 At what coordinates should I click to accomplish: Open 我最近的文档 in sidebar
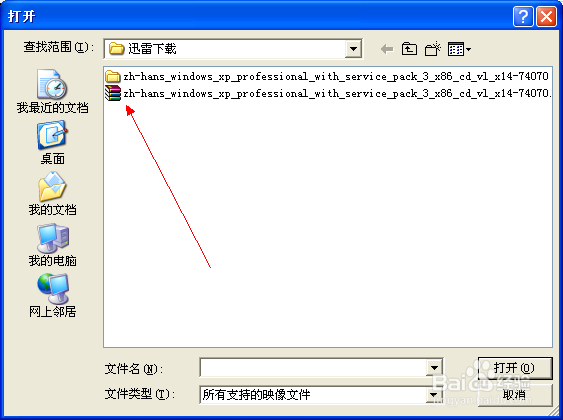click(52, 92)
